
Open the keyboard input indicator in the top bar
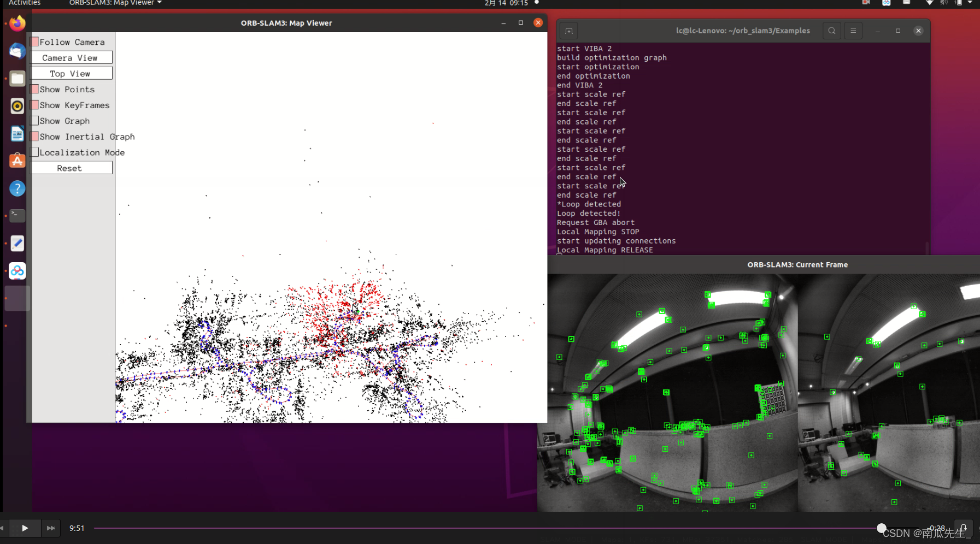click(x=907, y=3)
